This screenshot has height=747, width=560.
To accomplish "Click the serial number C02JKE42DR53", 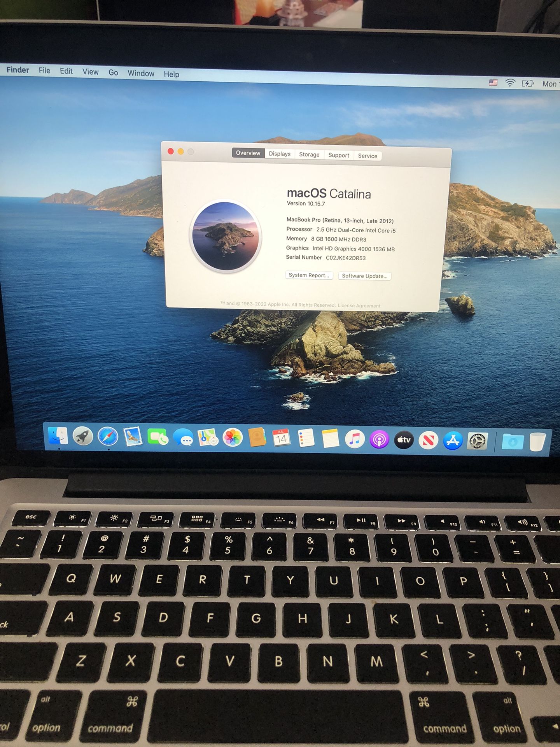I will pyautogui.click(x=346, y=258).
